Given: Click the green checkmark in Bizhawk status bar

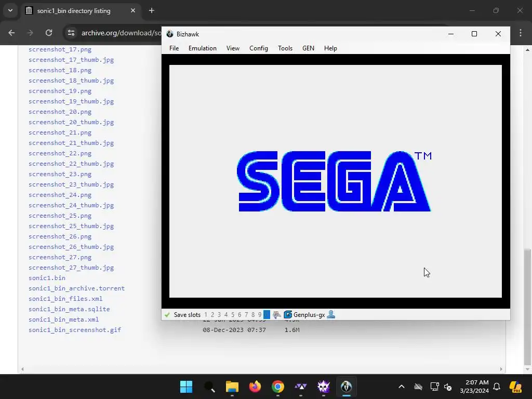Looking at the screenshot, I should tap(167, 315).
